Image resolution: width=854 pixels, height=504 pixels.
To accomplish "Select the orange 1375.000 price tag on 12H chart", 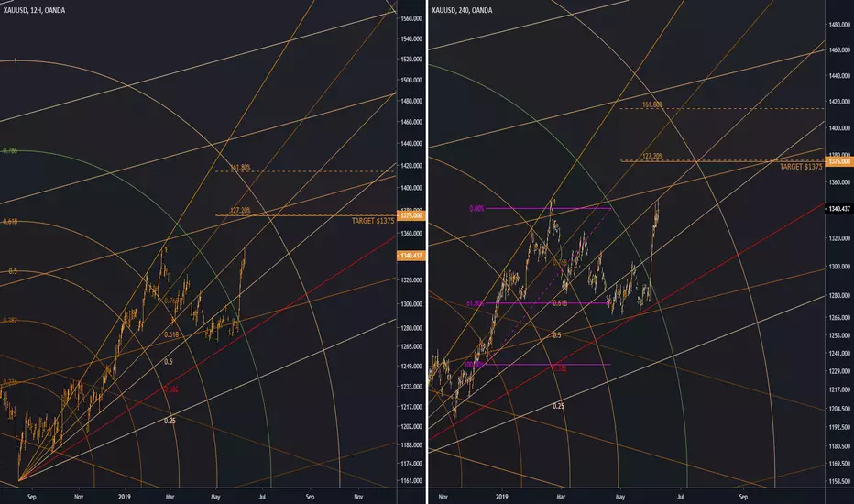I will coord(411,215).
